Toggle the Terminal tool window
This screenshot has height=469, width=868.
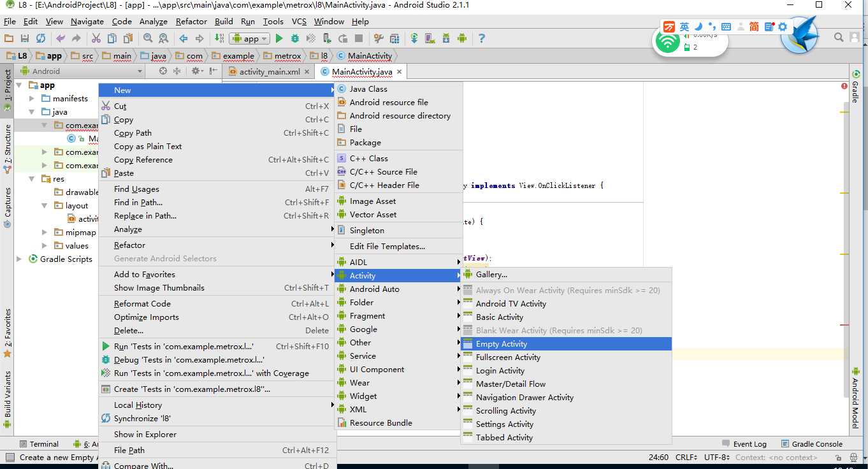(x=40, y=444)
